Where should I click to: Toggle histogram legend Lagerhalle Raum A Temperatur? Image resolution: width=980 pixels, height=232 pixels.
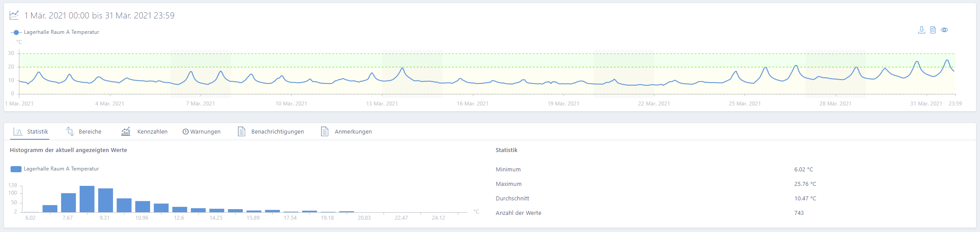(61, 169)
